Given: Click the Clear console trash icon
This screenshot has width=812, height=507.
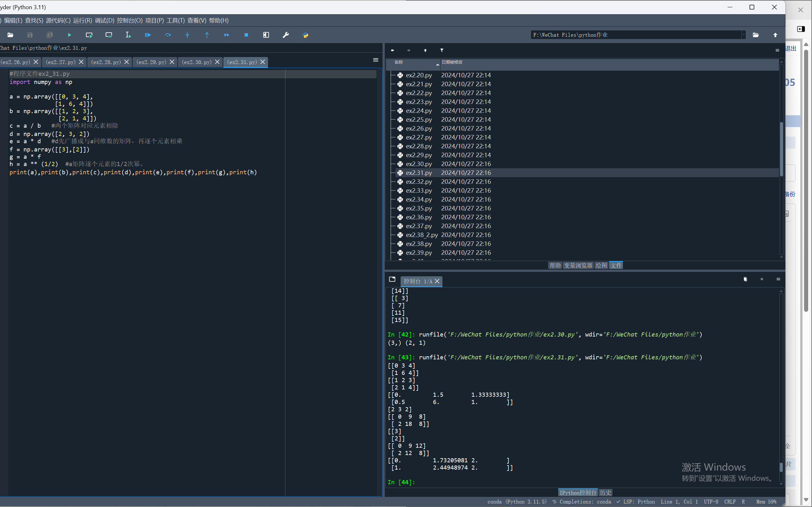Looking at the screenshot, I should tap(745, 279).
